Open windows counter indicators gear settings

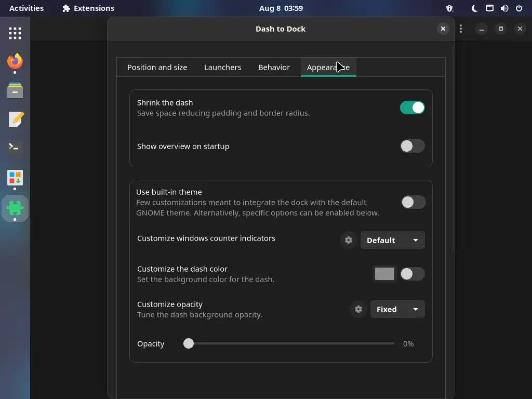pyautogui.click(x=349, y=240)
